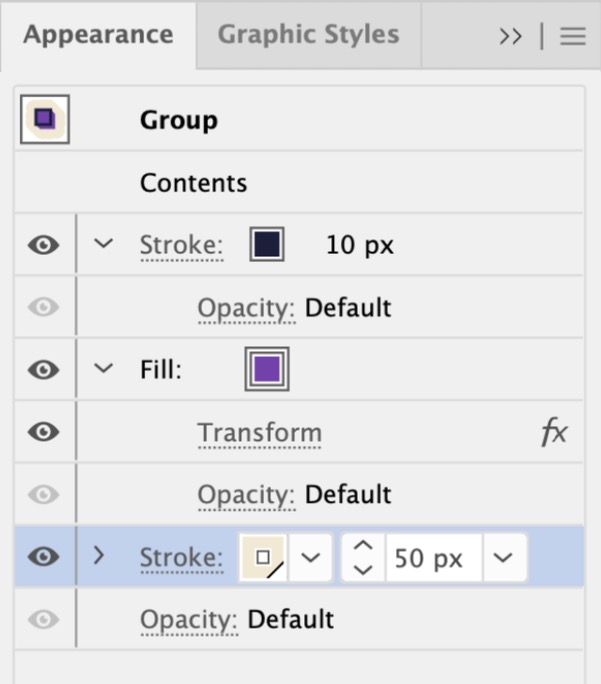
Task: Decrease stroke weight with down stepper arrow
Action: point(363,569)
